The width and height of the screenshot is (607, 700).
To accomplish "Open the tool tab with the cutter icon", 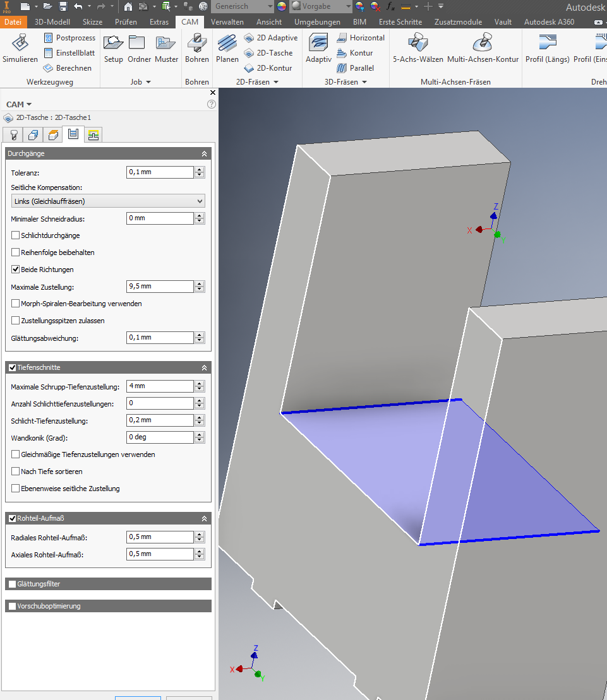I will pos(14,135).
